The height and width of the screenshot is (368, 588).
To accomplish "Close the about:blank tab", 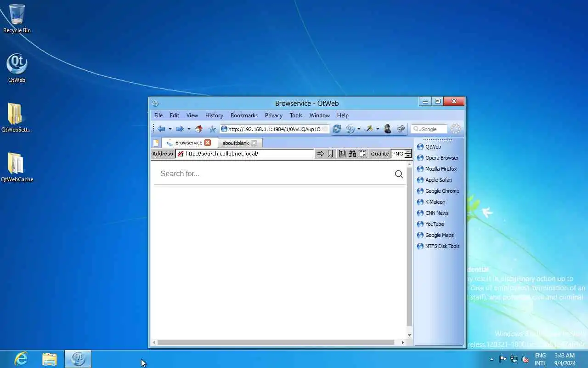I will 254,143.
